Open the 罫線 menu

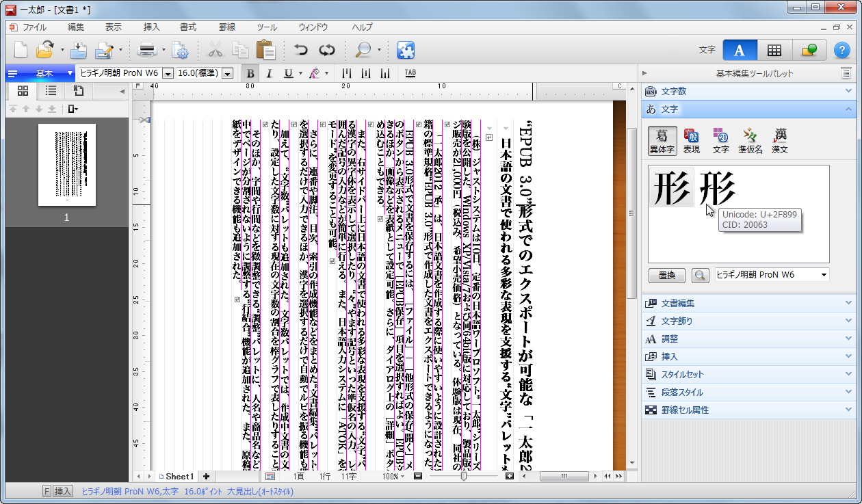pos(227,27)
